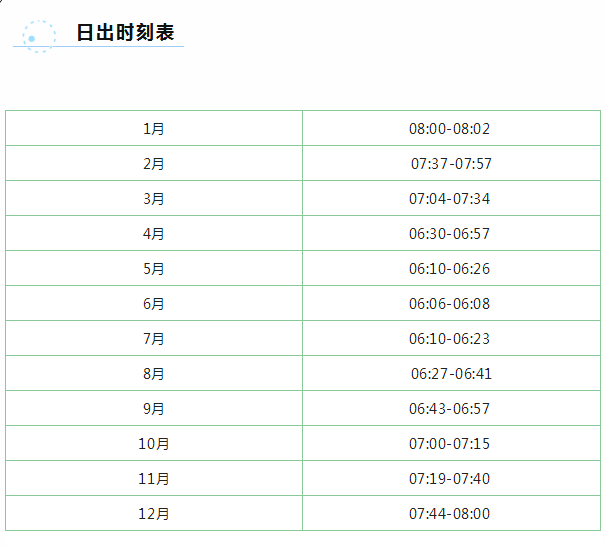Image resolution: width=605 pixels, height=548 pixels.
Task: Select the 8月 month cell
Action: pyautogui.click(x=154, y=373)
